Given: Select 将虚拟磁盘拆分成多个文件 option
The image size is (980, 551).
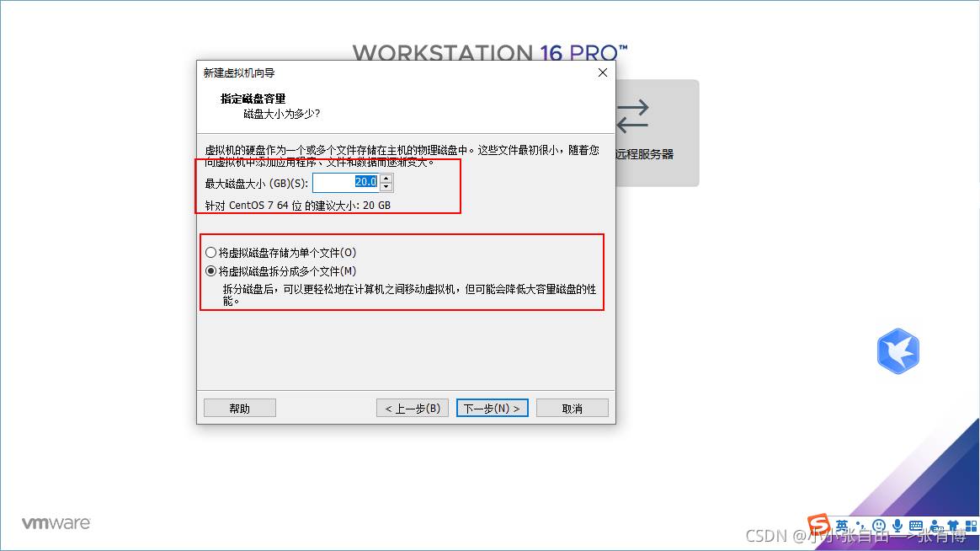Looking at the screenshot, I should pos(210,271).
